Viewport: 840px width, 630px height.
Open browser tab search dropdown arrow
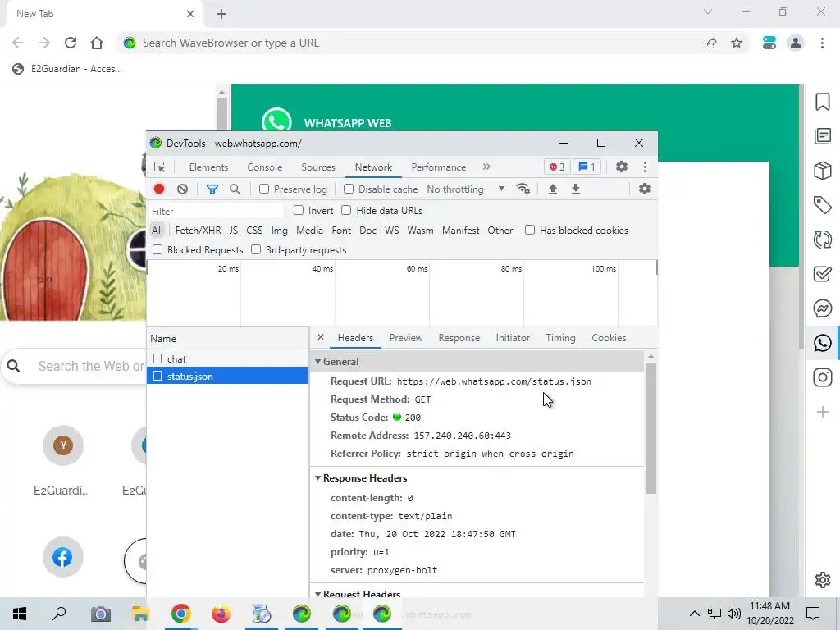(708, 11)
